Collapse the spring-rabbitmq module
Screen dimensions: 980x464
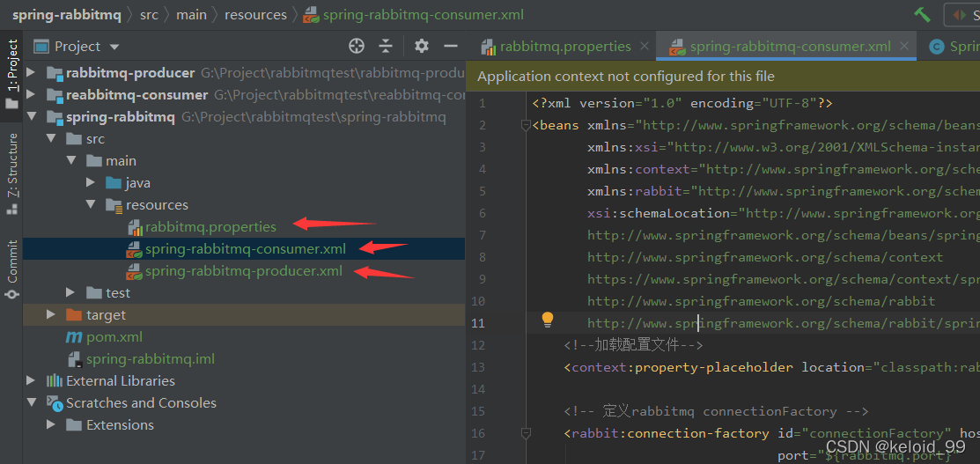(32, 117)
